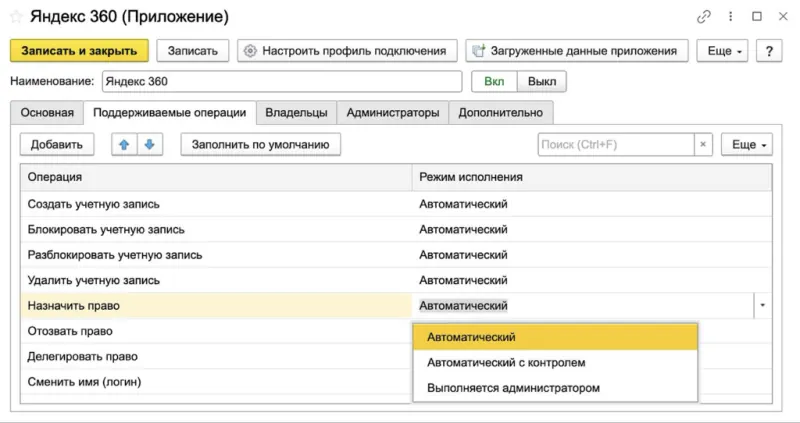This screenshot has height=423, width=800.
Task: Click the 'Добавить' button
Action: tap(57, 144)
